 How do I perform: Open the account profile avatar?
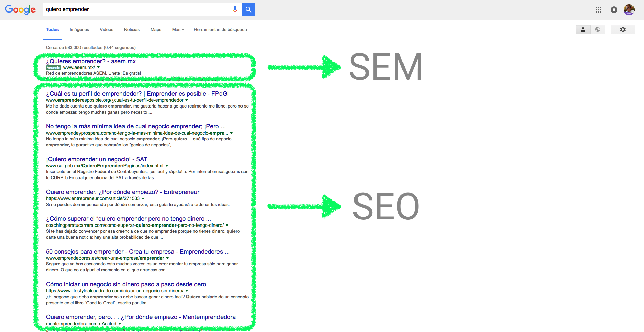click(x=629, y=10)
